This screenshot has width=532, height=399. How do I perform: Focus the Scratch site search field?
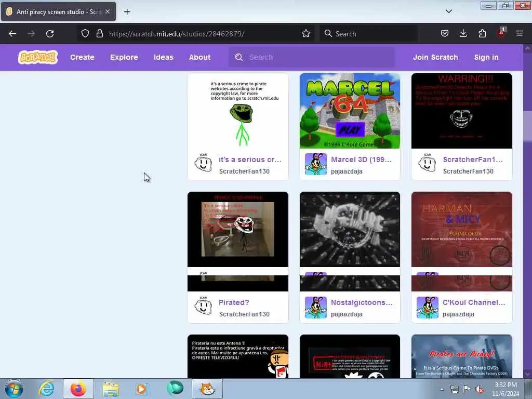pos(312,57)
